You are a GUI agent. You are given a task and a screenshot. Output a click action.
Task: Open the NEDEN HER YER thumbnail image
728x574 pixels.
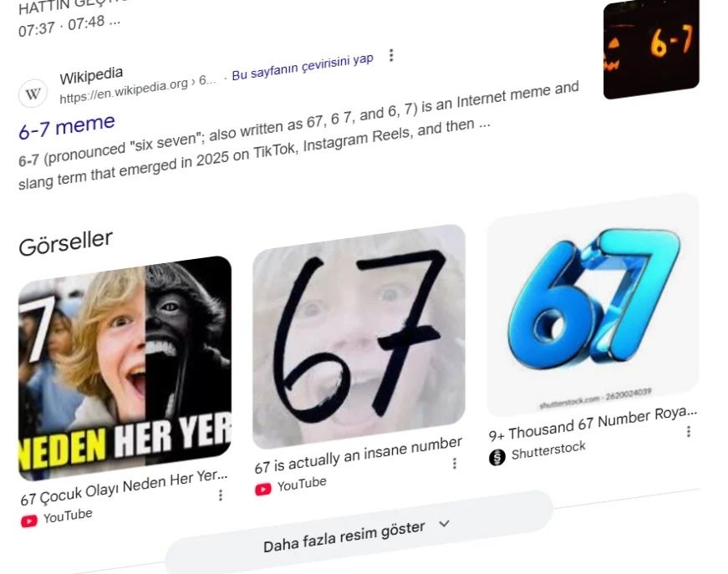coord(125,368)
